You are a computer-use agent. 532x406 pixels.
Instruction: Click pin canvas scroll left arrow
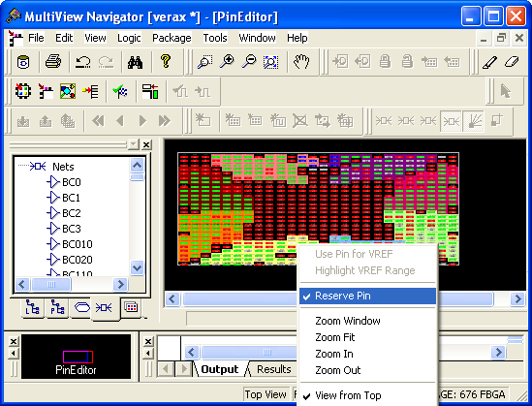click(x=172, y=299)
